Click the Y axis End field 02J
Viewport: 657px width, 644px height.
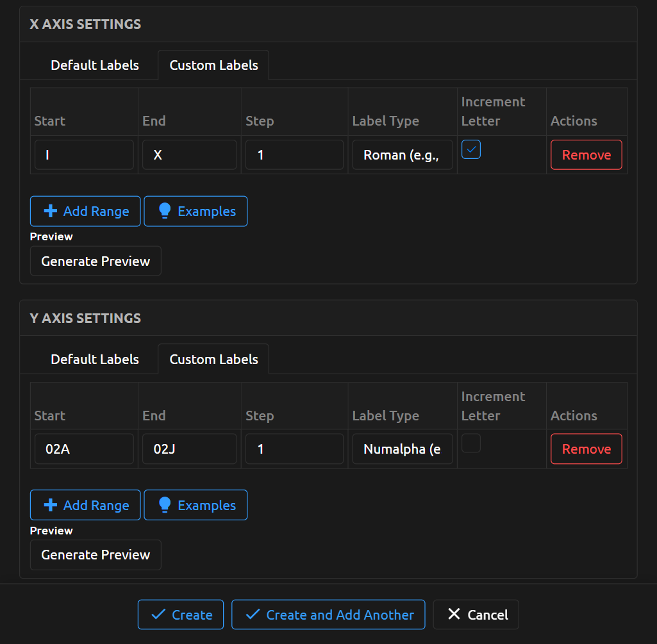[189, 449]
